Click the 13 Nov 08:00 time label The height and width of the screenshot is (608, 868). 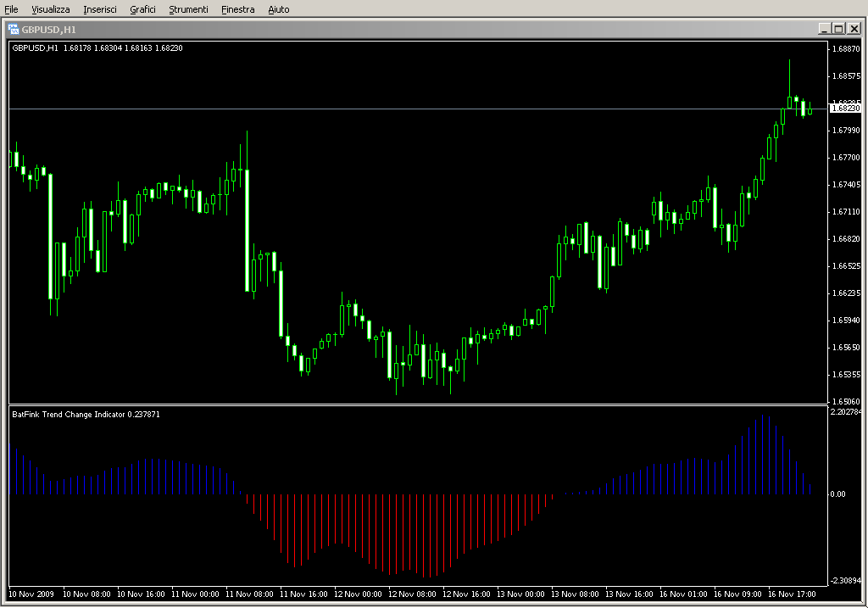point(575,594)
